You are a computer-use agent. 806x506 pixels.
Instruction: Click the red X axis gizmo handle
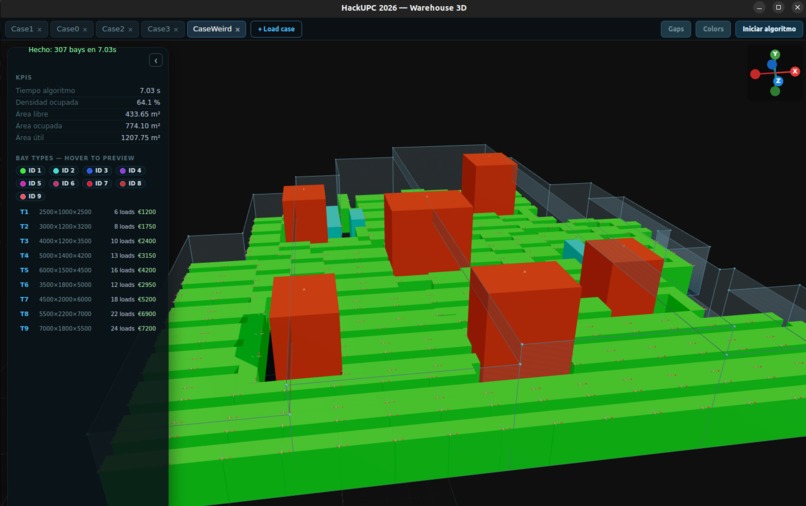(x=795, y=71)
